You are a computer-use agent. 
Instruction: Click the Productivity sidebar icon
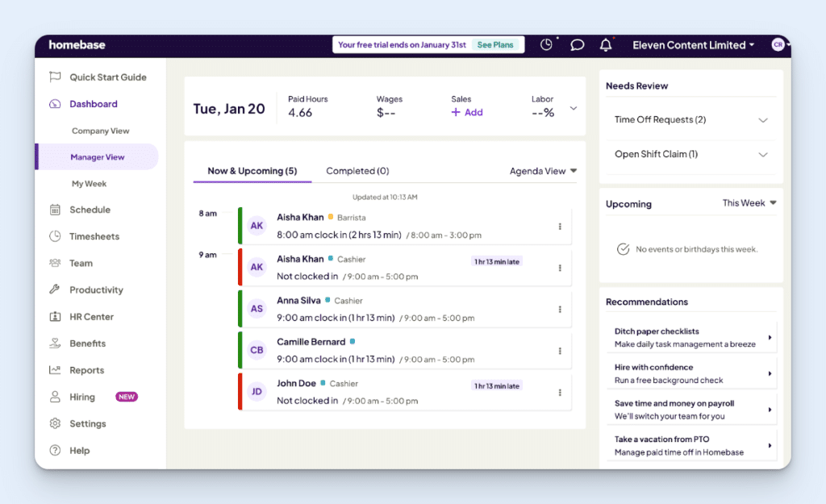54,289
